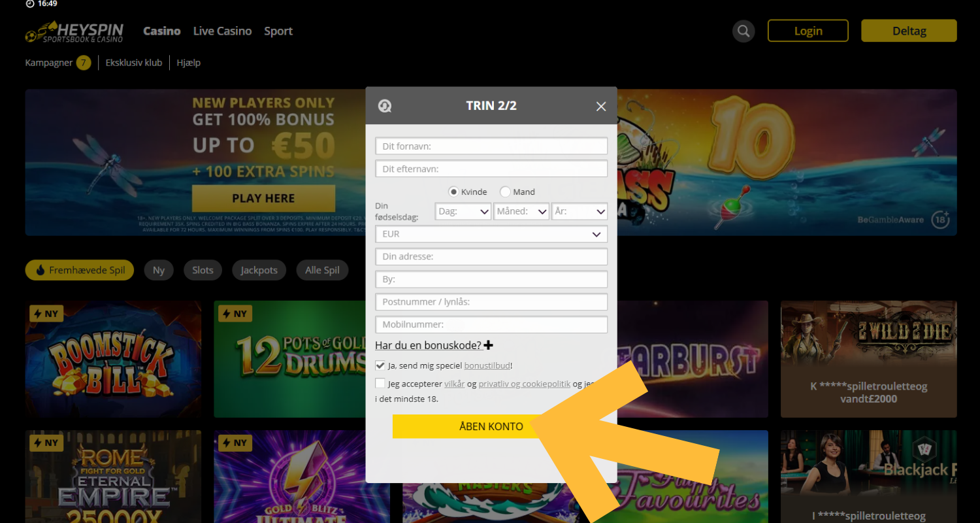980x523 pixels.
Task: Open the vilkår terms link
Action: click(455, 384)
